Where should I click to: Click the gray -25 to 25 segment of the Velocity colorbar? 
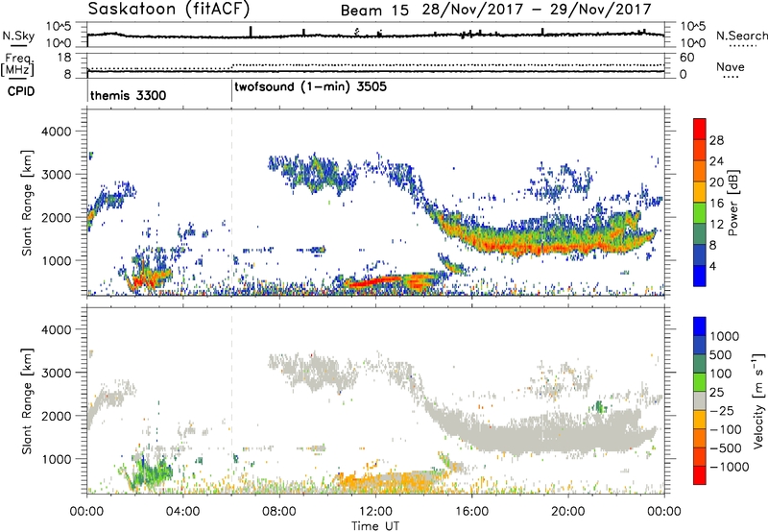point(700,401)
